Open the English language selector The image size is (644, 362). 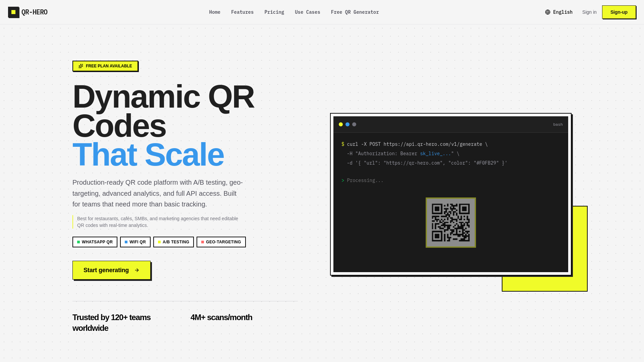coord(558,12)
